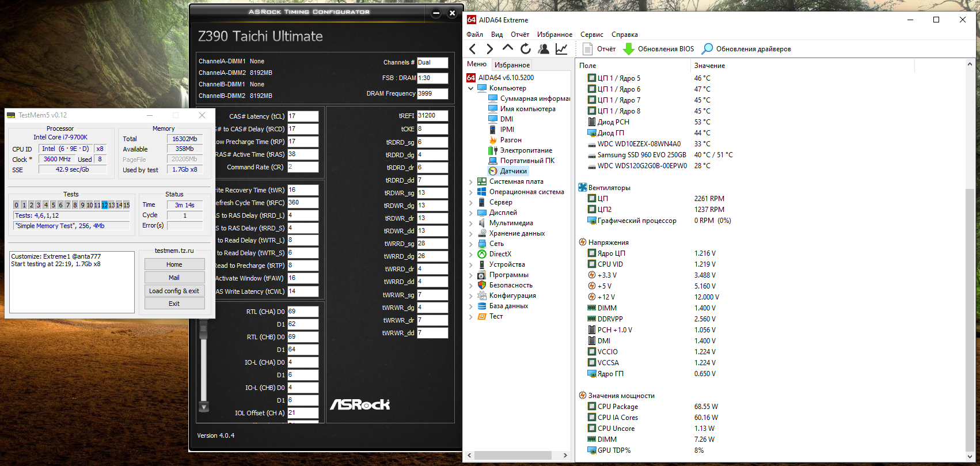Click the Дисплей monitor icon
Image resolution: width=980 pixels, height=466 pixels.
(x=482, y=213)
